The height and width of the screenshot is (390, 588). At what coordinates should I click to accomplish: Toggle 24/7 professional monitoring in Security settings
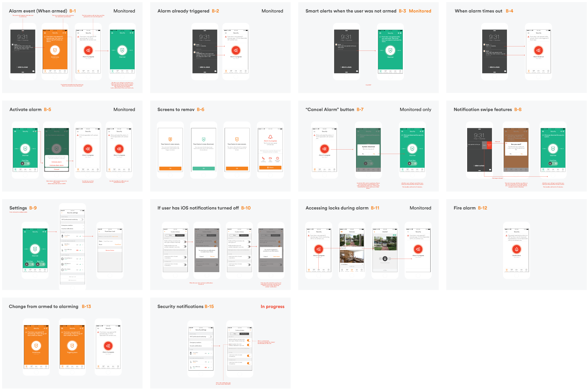[82, 220]
